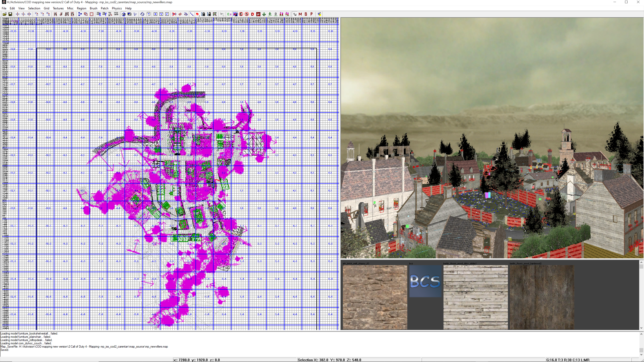
Task: Open the File menu
Action: pos(4,8)
